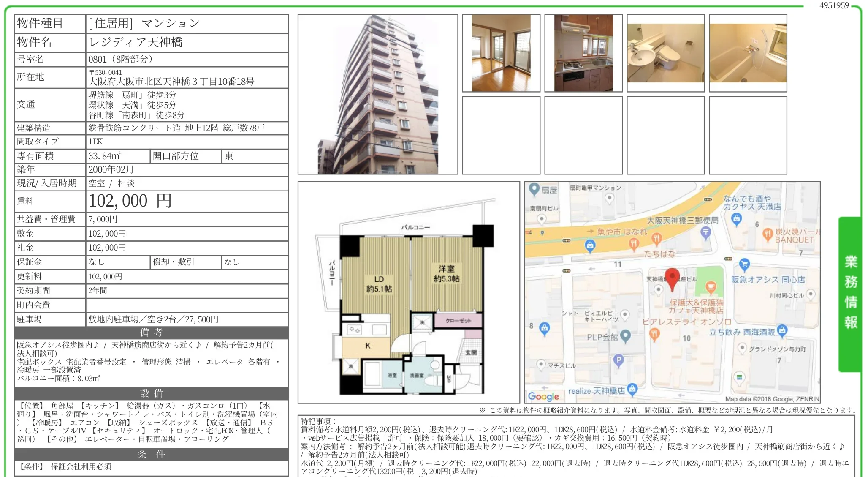
Task: Select the 川村同心ビル map pin
Action: pyautogui.click(x=810, y=294)
